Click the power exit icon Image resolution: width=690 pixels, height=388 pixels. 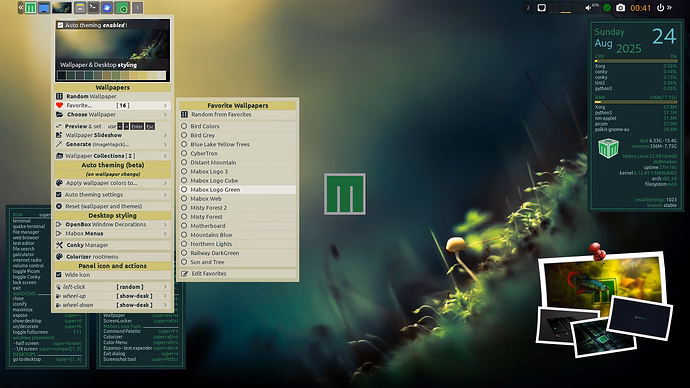[x=660, y=8]
